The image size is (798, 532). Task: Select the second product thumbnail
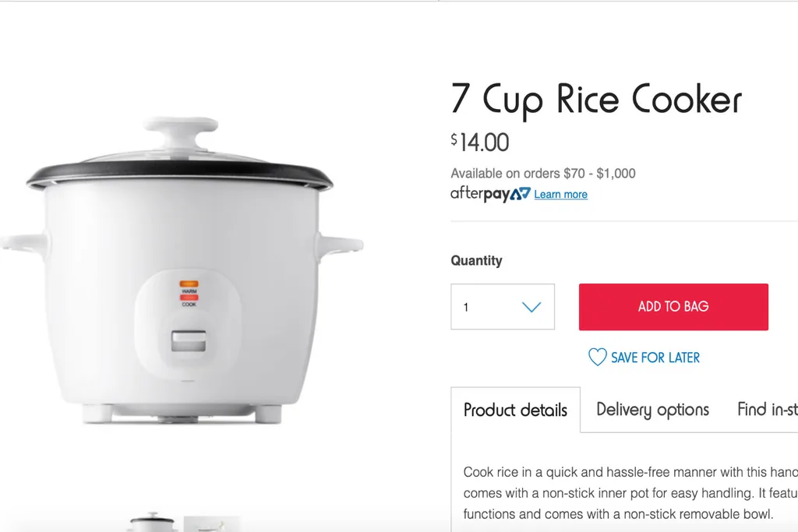(x=212, y=524)
